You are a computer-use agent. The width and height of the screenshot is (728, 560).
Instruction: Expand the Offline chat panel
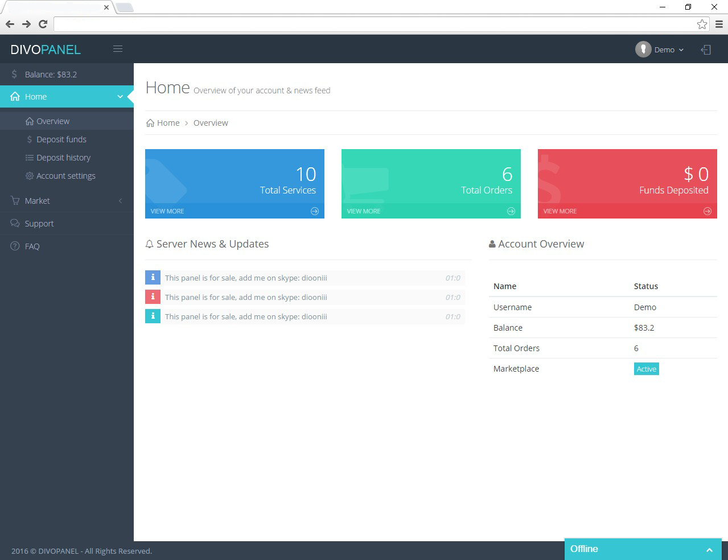(x=709, y=550)
